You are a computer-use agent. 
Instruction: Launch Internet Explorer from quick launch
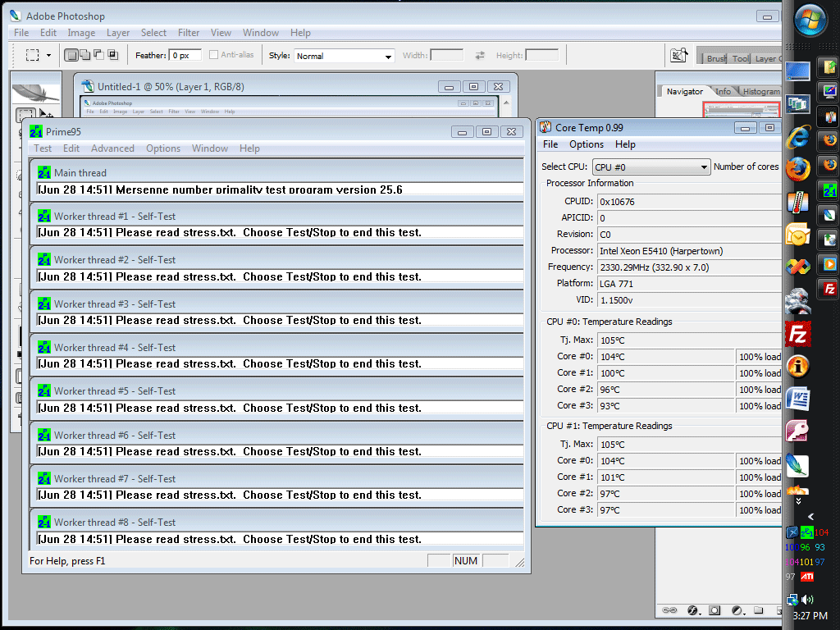click(797, 137)
